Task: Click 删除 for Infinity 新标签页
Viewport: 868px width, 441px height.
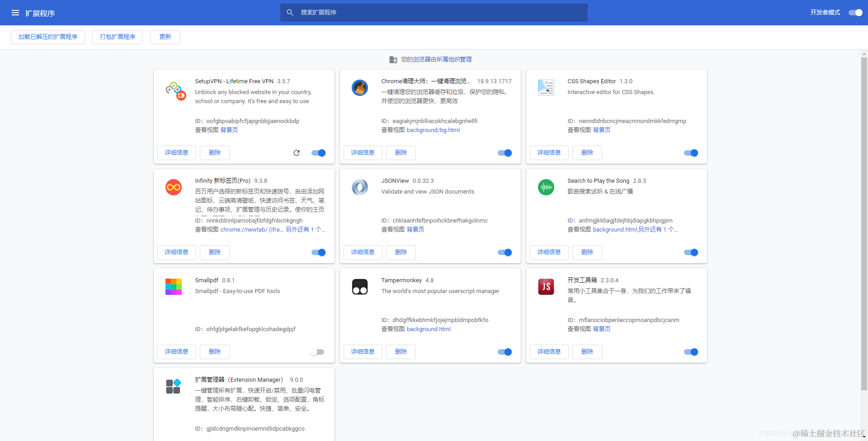Action: coord(215,252)
